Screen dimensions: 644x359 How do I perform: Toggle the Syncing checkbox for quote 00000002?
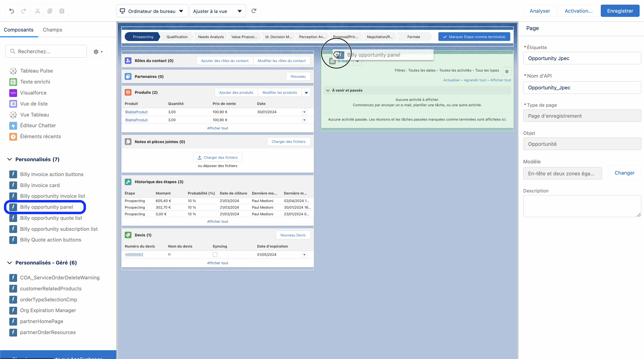tap(215, 254)
